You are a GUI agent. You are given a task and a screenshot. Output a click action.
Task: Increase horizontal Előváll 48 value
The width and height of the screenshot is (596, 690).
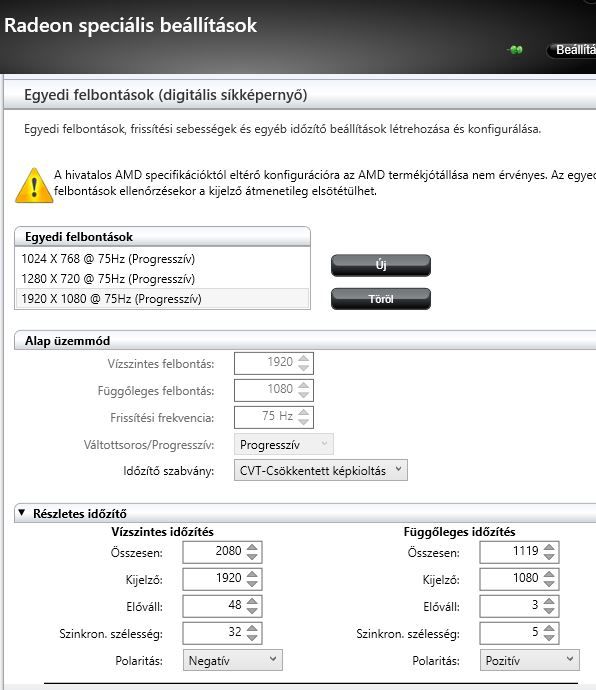(x=252, y=601)
